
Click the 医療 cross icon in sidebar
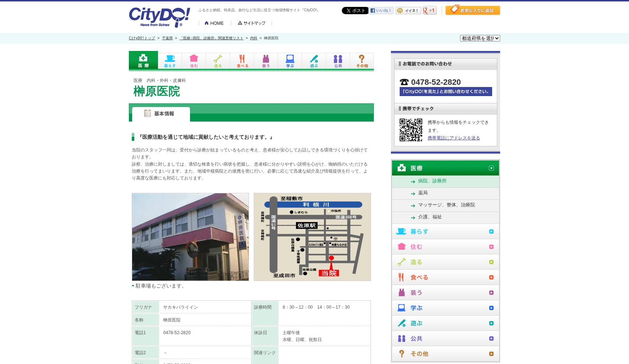401,168
